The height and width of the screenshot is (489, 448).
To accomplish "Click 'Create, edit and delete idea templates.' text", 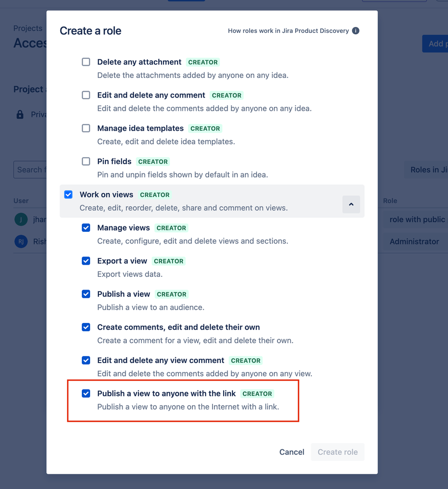I will click(166, 142).
